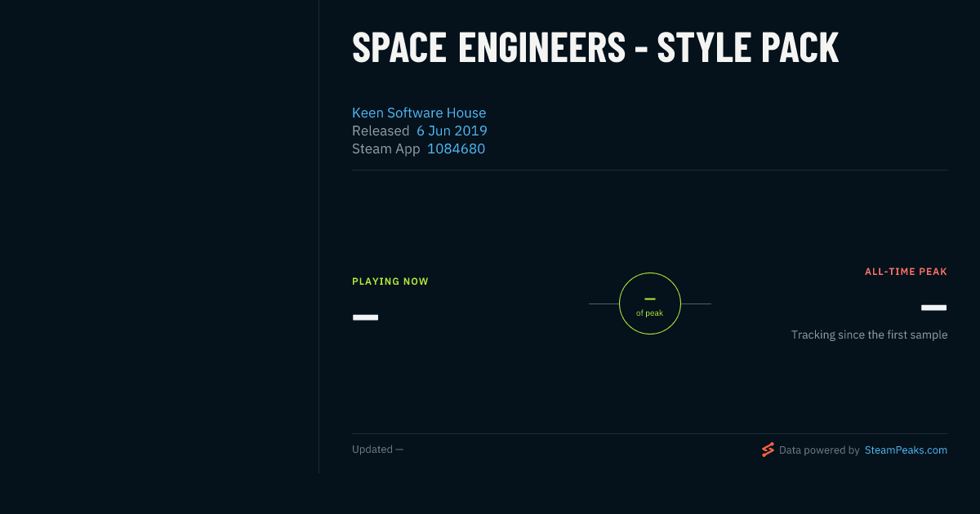The image size is (980, 514).
Task: Click the Updated timestamp text
Action: [x=377, y=450]
